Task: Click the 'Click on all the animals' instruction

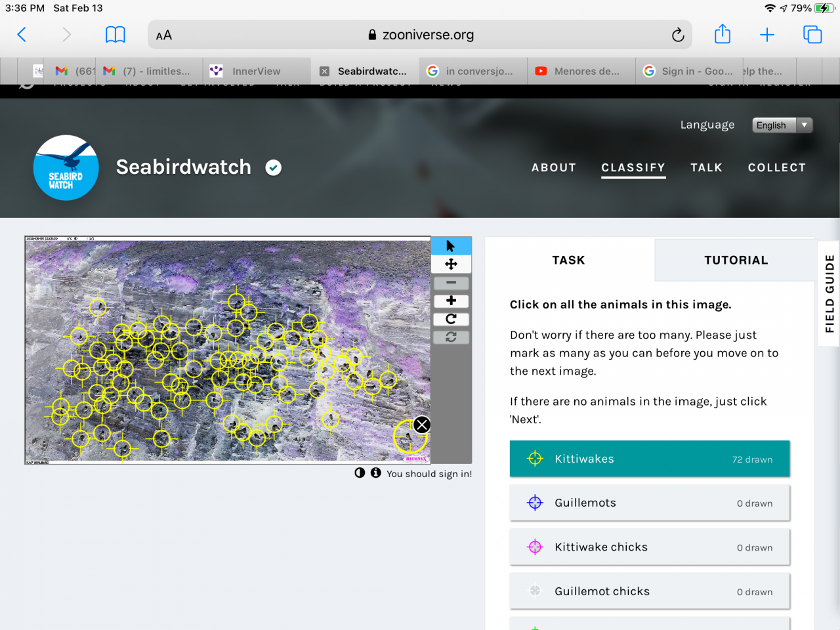Action: coord(620,304)
